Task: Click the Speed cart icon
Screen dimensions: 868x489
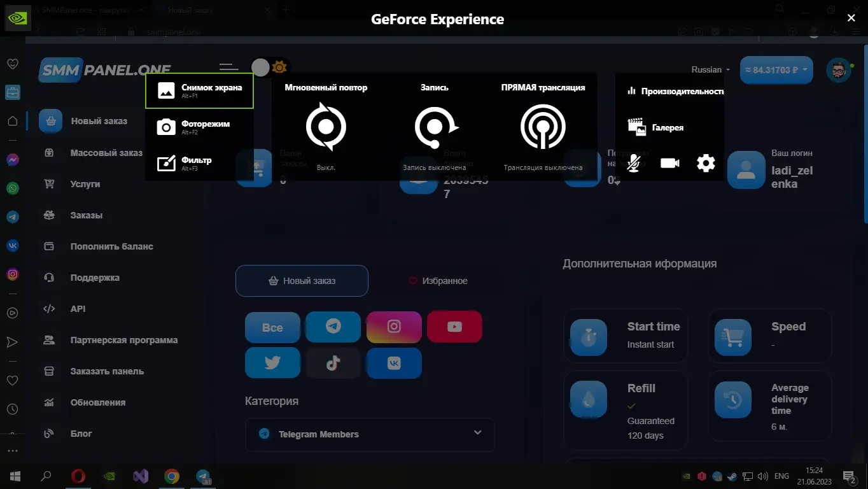Action: pyautogui.click(x=733, y=337)
